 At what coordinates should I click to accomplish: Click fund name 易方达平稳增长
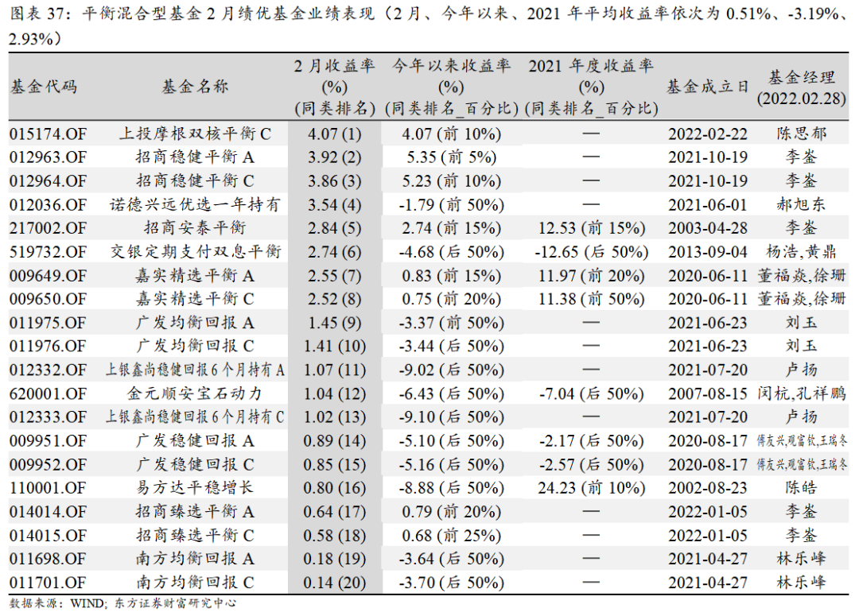point(195,488)
